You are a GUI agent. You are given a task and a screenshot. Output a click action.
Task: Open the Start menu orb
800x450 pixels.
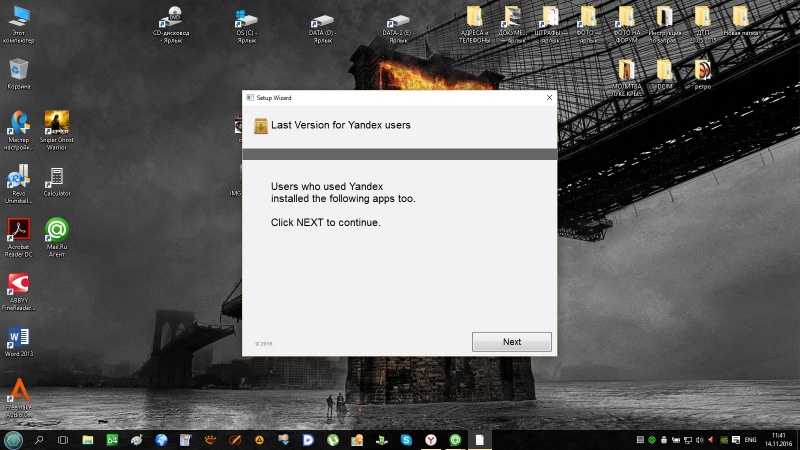click(13, 440)
